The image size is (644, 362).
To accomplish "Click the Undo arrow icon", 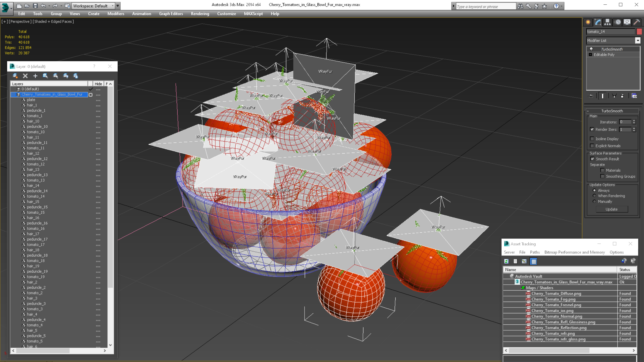I will coord(43,6).
